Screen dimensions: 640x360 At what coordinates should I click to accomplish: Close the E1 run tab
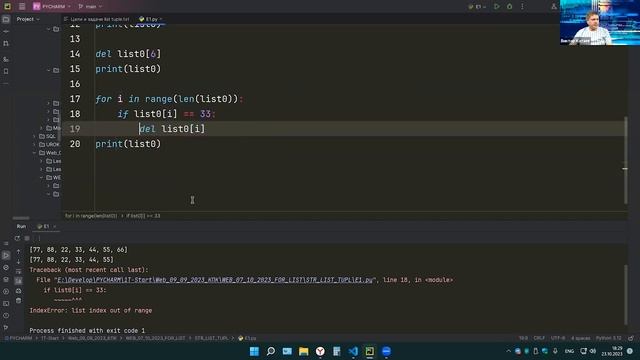[54, 227]
